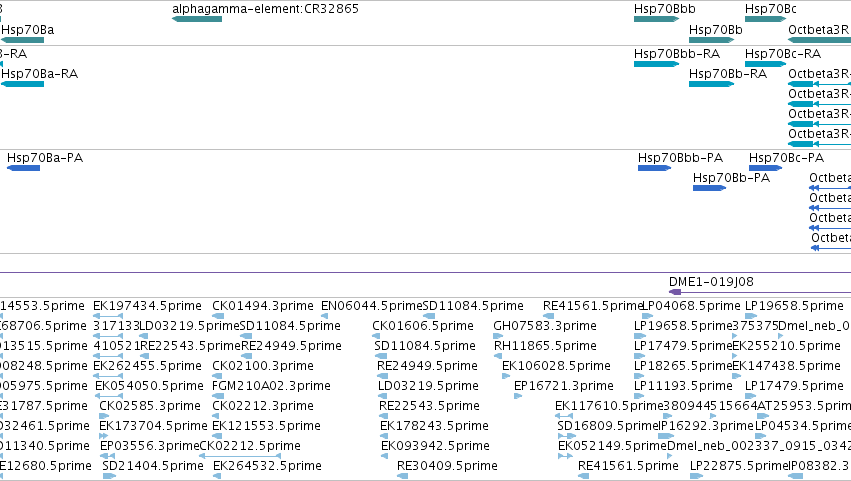Select the EK255210.5prime EST label
851x481 pixels.
coord(786,346)
